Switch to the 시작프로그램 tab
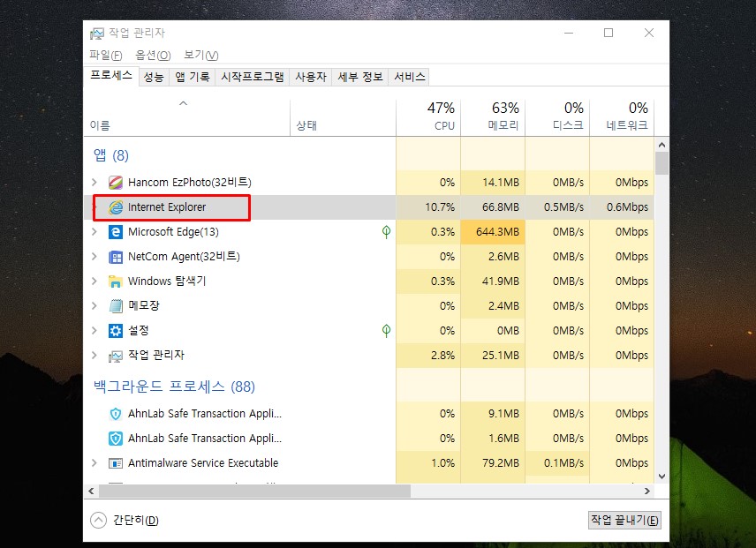 253,77
